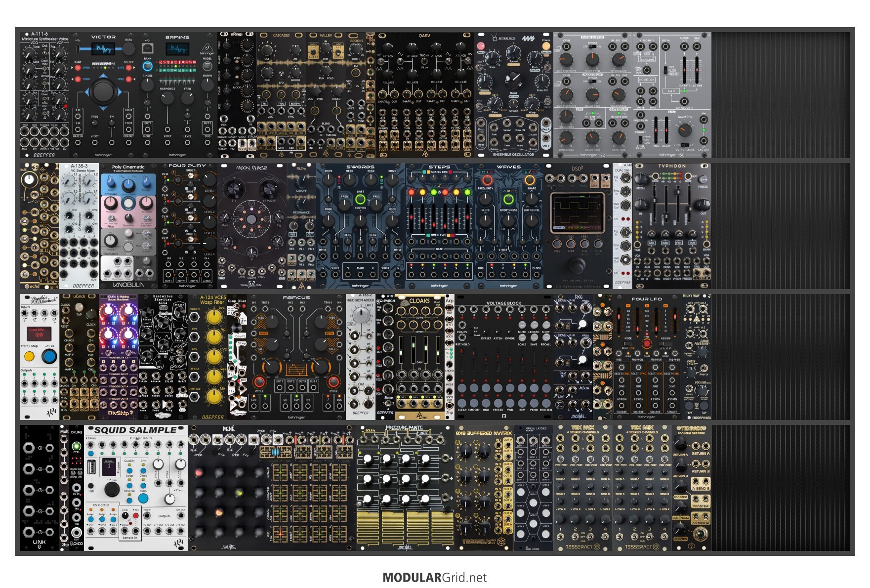Click the right red CYCLE button on Abacus
Viewport: 870px width, 588px height.
point(333,381)
